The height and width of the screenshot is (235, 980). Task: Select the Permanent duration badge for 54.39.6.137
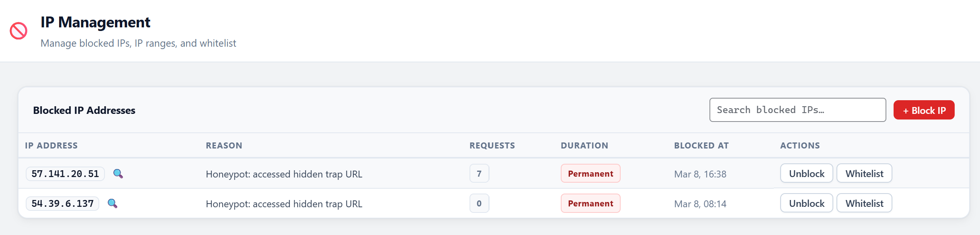pos(590,204)
